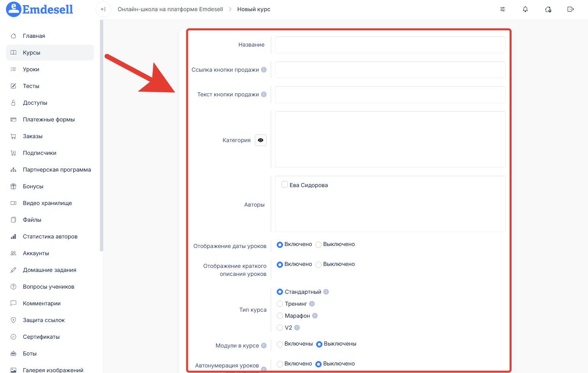Click info icon beside Стандартный course type
Image resolution: width=588 pixels, height=373 pixels.
tap(326, 292)
